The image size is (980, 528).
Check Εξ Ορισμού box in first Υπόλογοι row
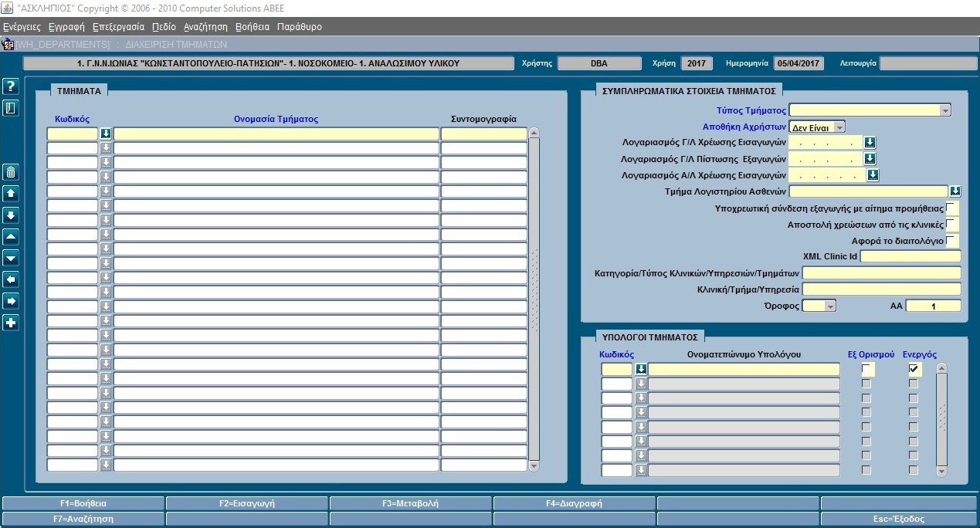[x=868, y=369]
